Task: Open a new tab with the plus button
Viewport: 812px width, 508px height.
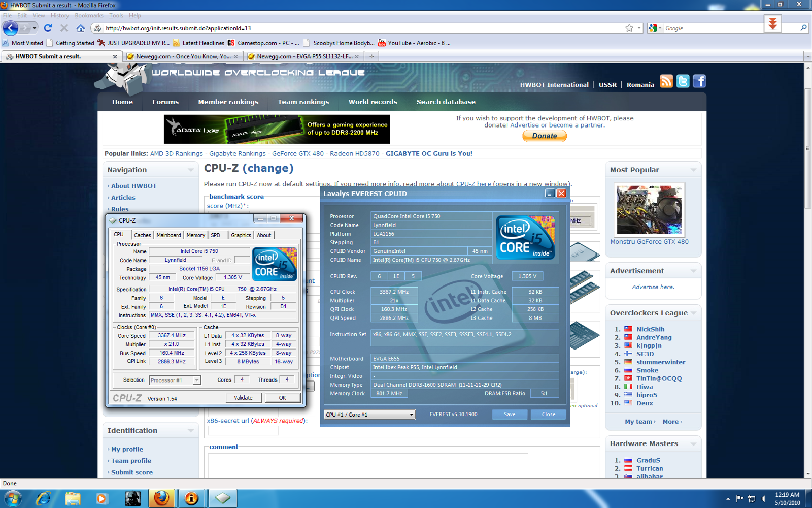Action: click(371, 56)
